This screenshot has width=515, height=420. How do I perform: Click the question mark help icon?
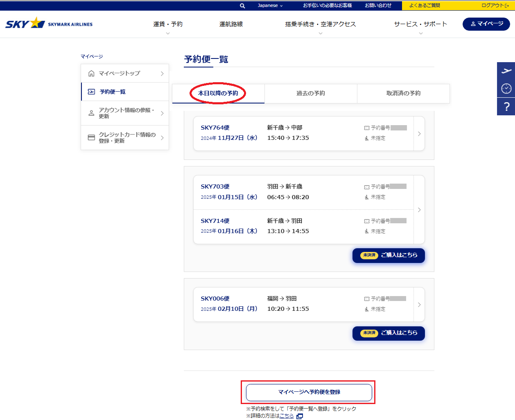506,106
